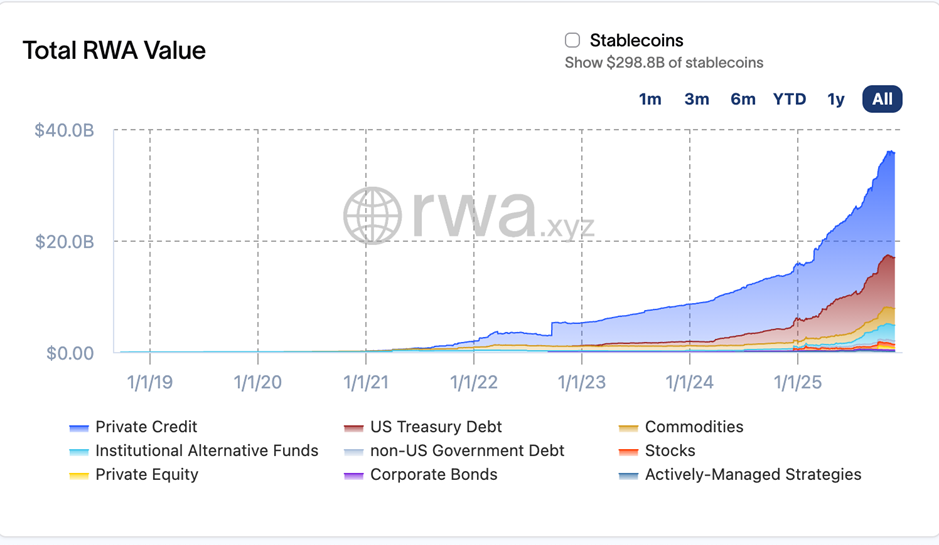Click the rwa.xyz globe watermark logo
Screen dimensions: 939x545
[x=373, y=215]
